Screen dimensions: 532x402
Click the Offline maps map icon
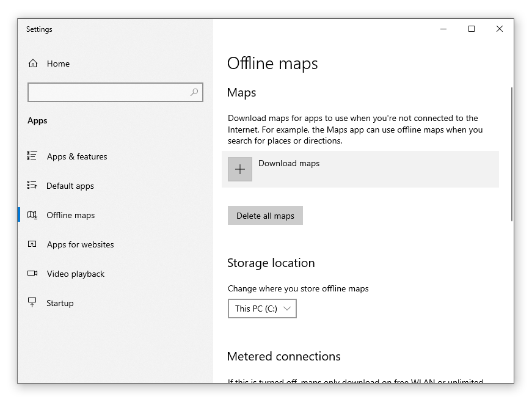click(32, 214)
